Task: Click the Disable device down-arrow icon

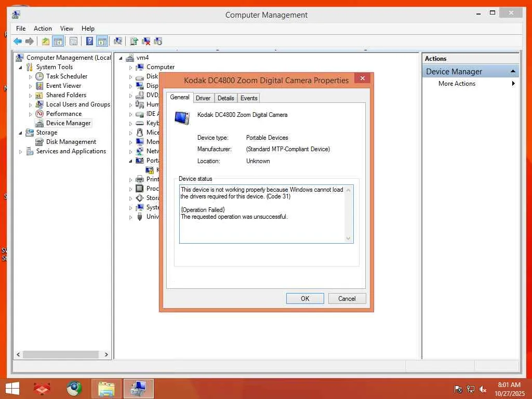Action: pyautogui.click(x=158, y=42)
